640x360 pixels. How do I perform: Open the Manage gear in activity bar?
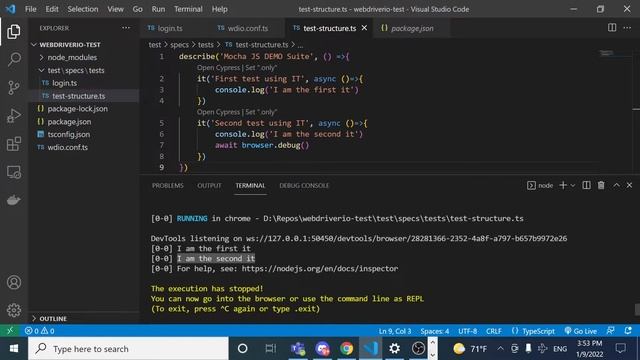click(x=13, y=310)
